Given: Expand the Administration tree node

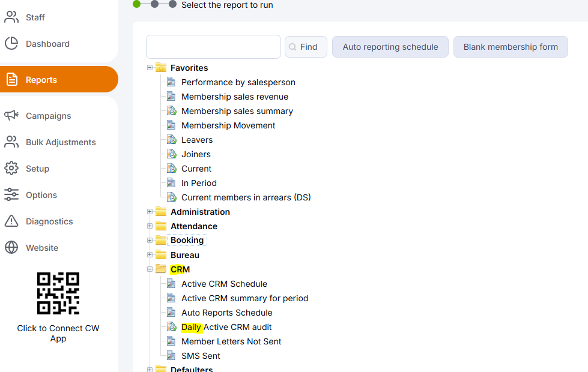Looking at the screenshot, I should pyautogui.click(x=150, y=212).
